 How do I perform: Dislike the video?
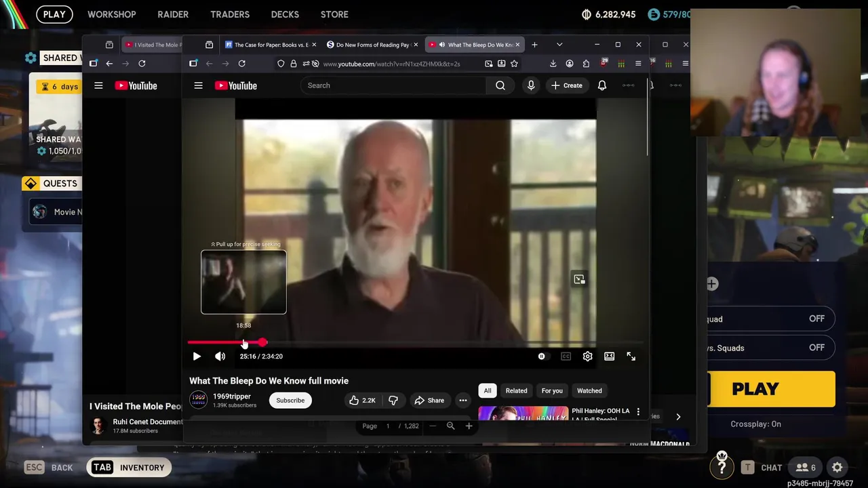click(393, 401)
